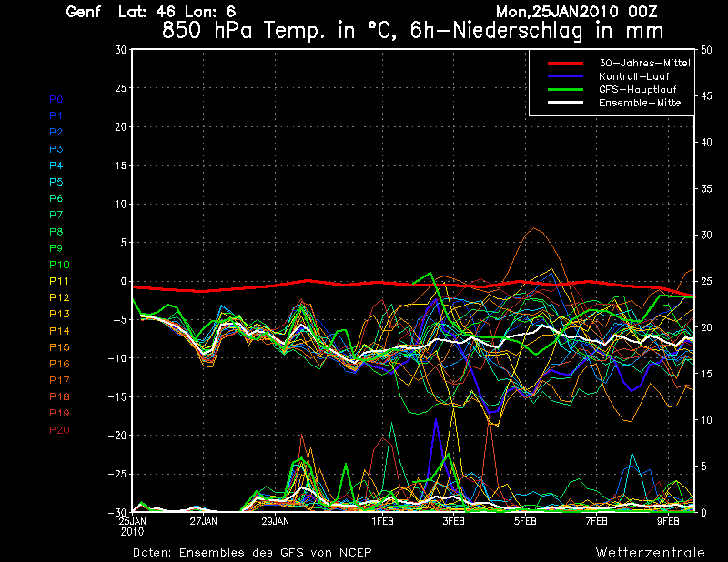
Task: Click the P17 ensemble member label
Action: pyautogui.click(x=58, y=380)
